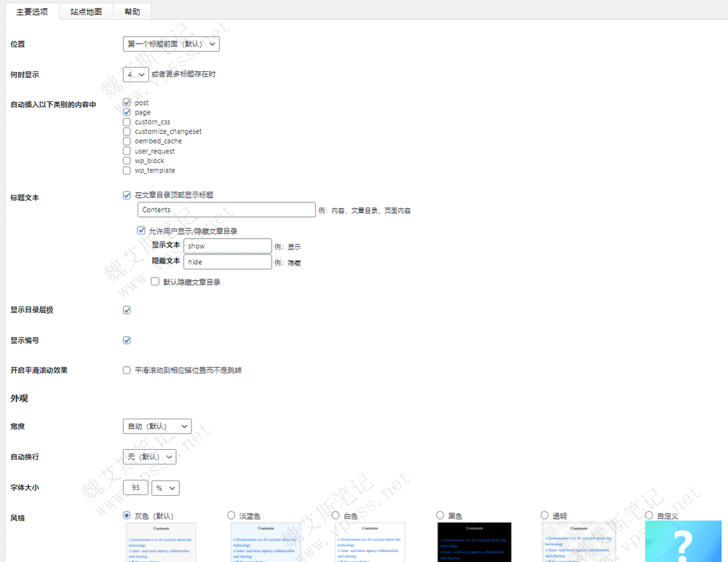Open the 位置 dropdown 第一个标题前面
This screenshot has width=728, height=562.
coord(171,44)
